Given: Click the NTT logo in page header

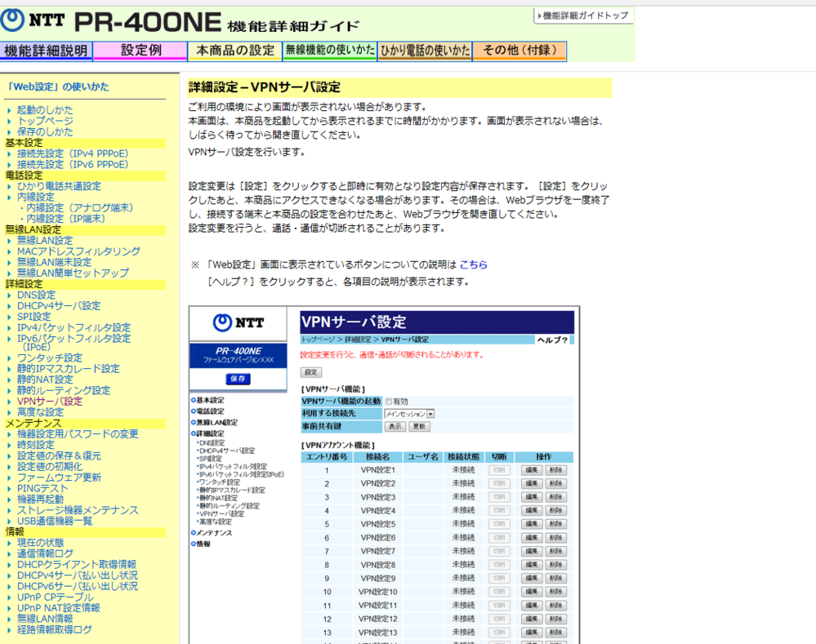Looking at the screenshot, I should (33, 20).
